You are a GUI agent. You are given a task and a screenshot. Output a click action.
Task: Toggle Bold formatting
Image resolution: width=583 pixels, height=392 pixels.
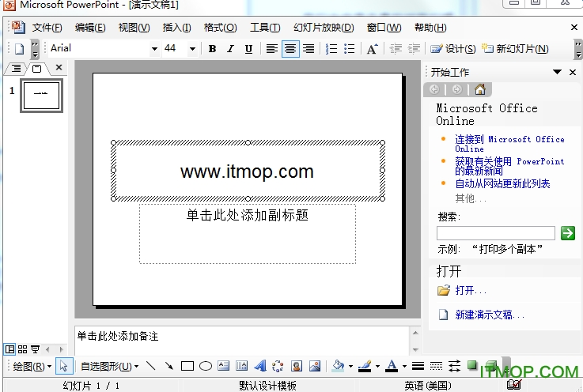tap(212, 49)
